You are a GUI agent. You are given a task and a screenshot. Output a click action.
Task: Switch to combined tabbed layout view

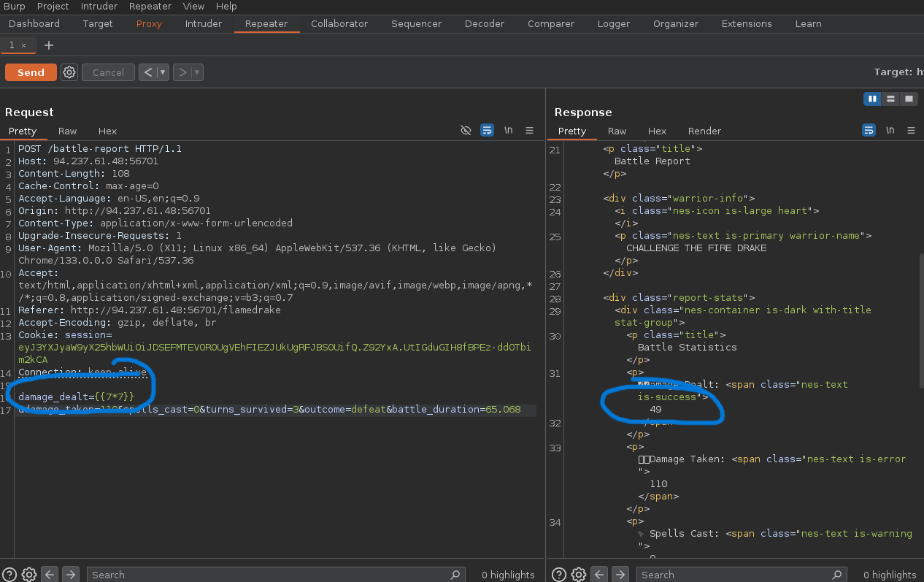point(909,99)
